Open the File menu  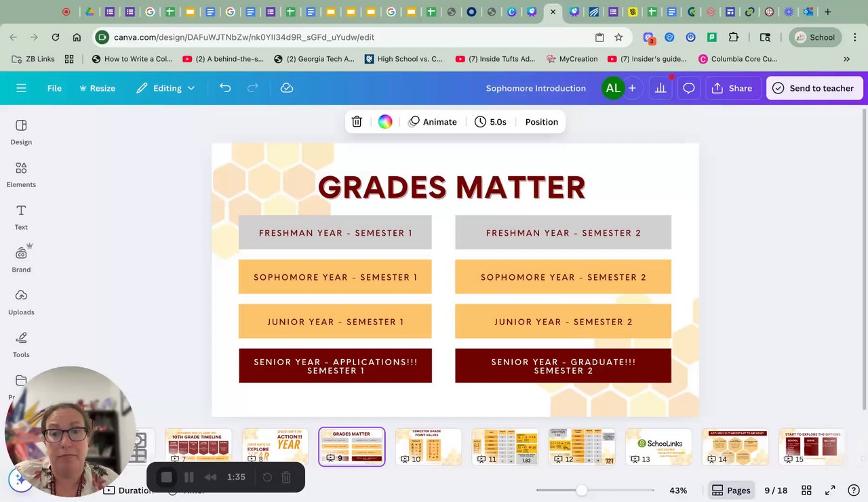(54, 88)
